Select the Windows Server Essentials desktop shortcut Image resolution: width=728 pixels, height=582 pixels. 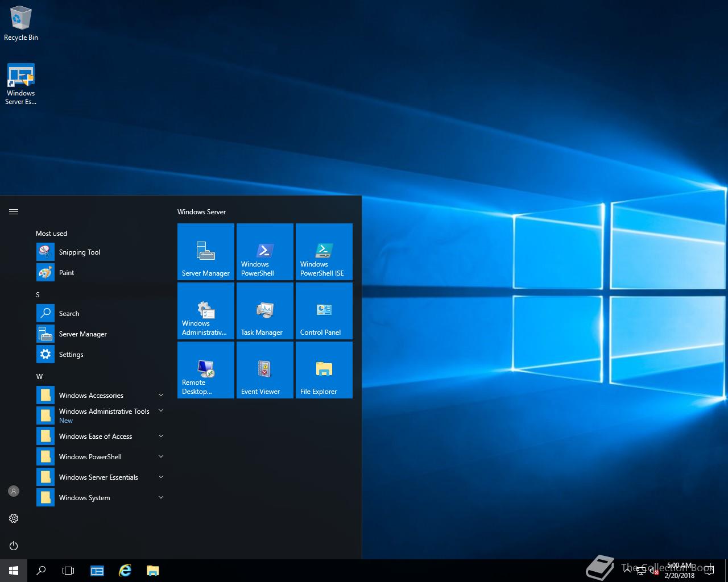(x=21, y=84)
